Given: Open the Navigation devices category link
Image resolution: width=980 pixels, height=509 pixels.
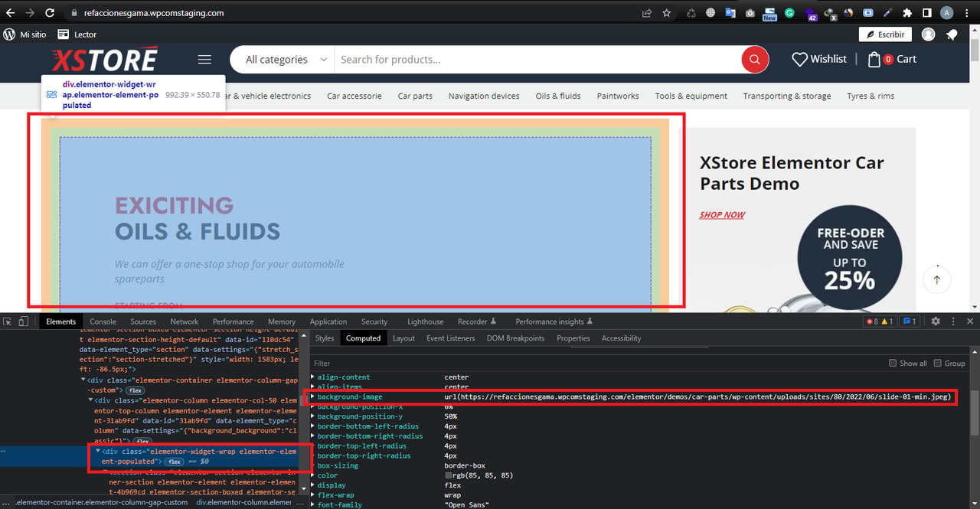Looking at the screenshot, I should click(484, 96).
